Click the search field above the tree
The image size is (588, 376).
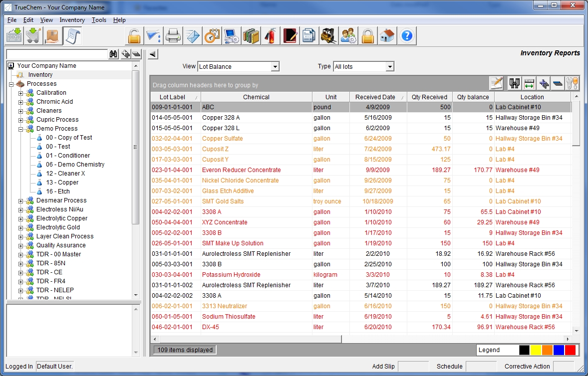[x=57, y=54]
